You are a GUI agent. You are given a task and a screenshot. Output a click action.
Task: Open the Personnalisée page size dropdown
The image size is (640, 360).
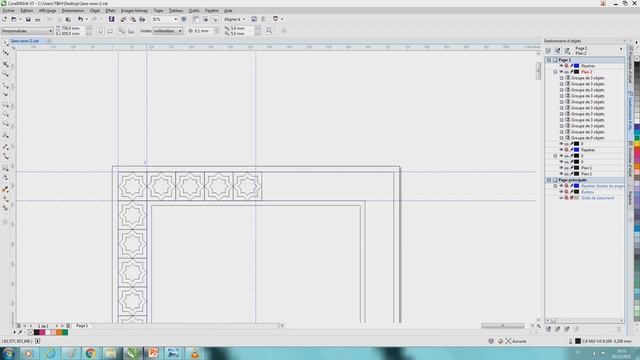(51, 31)
